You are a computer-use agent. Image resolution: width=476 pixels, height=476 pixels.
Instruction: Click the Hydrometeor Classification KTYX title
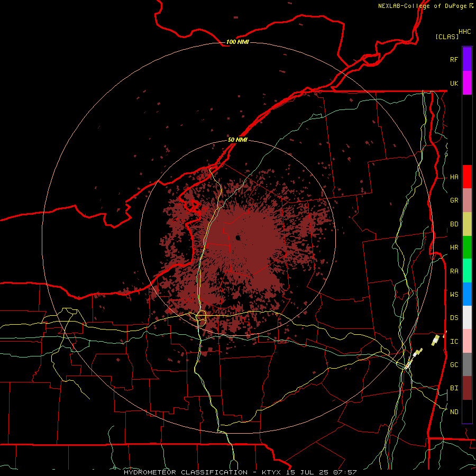coord(240,472)
